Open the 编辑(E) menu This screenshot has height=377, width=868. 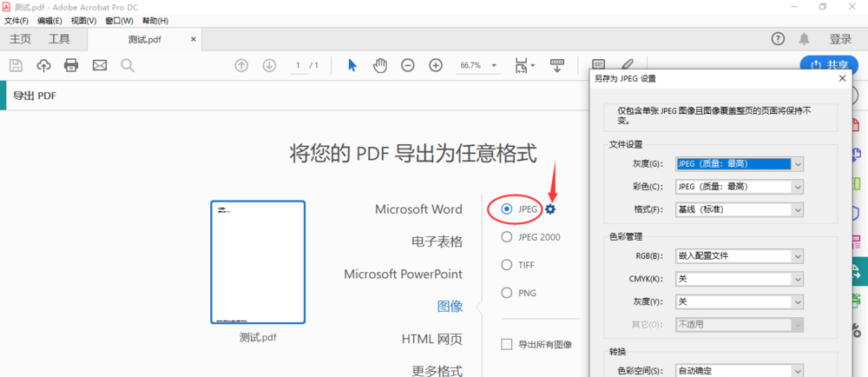pyautogui.click(x=49, y=21)
